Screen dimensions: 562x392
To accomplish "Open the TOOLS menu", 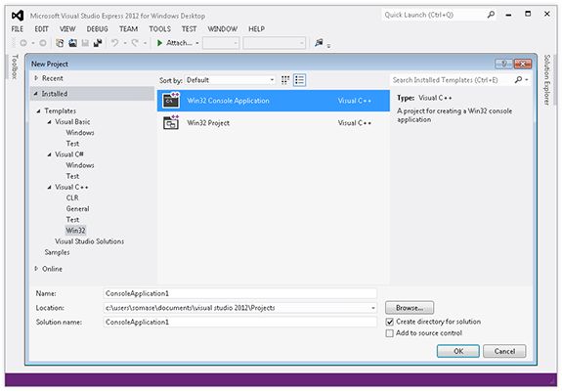I will pyautogui.click(x=160, y=29).
